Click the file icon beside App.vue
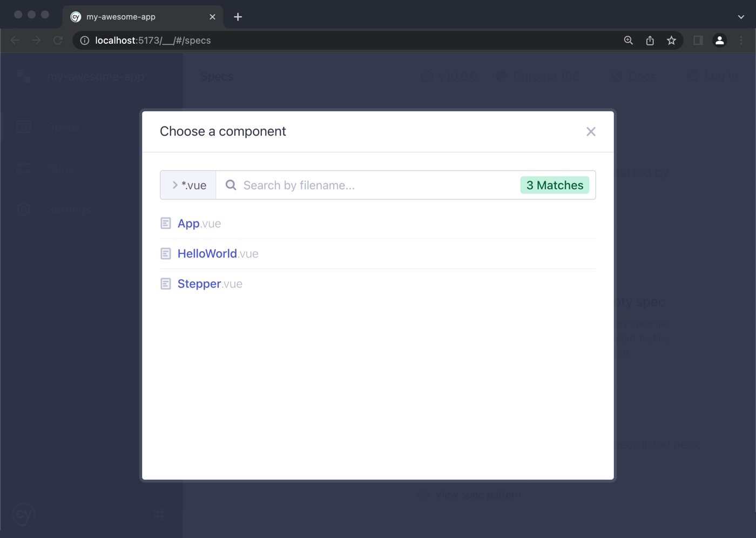756x538 pixels. coord(166,224)
